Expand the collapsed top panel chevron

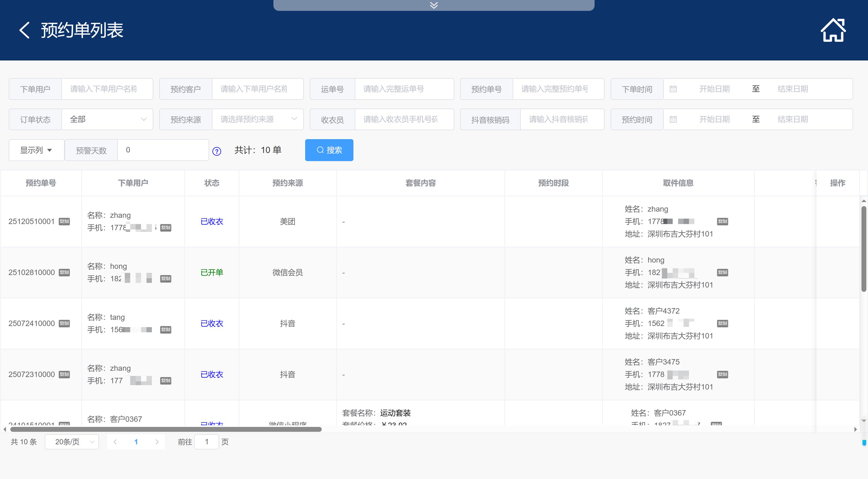[434, 5]
